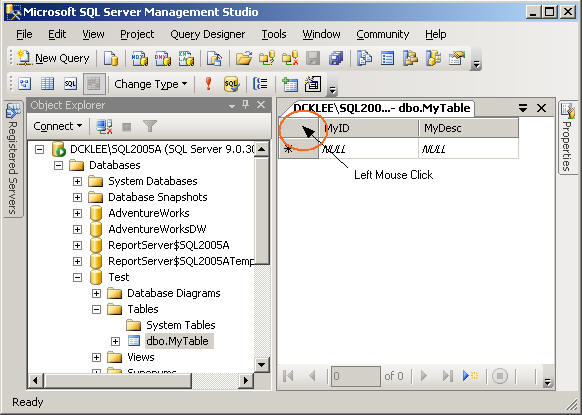This screenshot has height=415, width=582.
Task: Toggle the Show Results Pane button
Action: pyautogui.click(x=94, y=84)
